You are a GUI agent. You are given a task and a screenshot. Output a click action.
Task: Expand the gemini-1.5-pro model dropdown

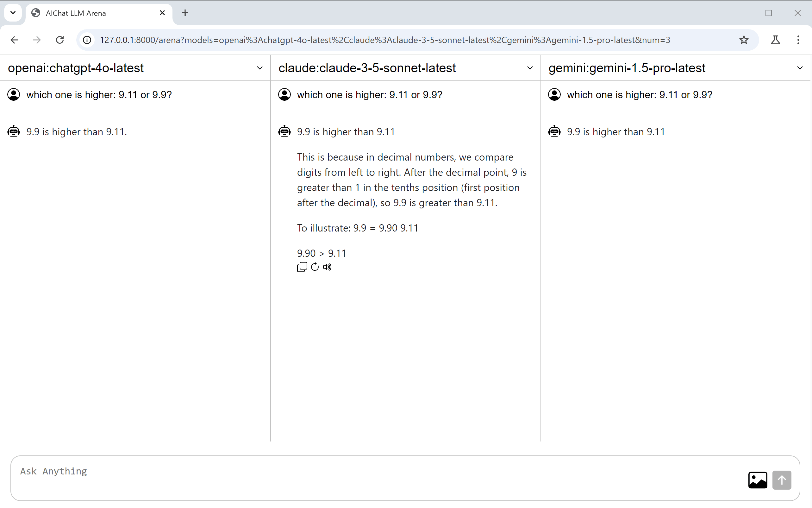(801, 68)
